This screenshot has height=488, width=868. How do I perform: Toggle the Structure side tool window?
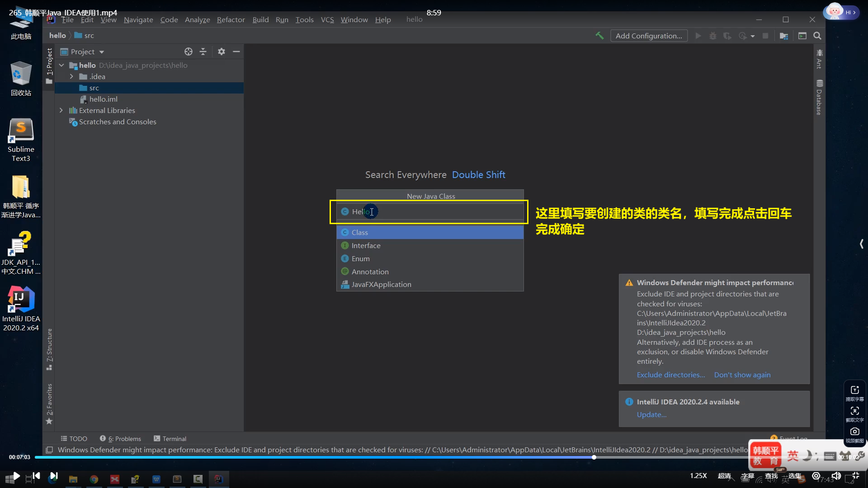click(49, 349)
